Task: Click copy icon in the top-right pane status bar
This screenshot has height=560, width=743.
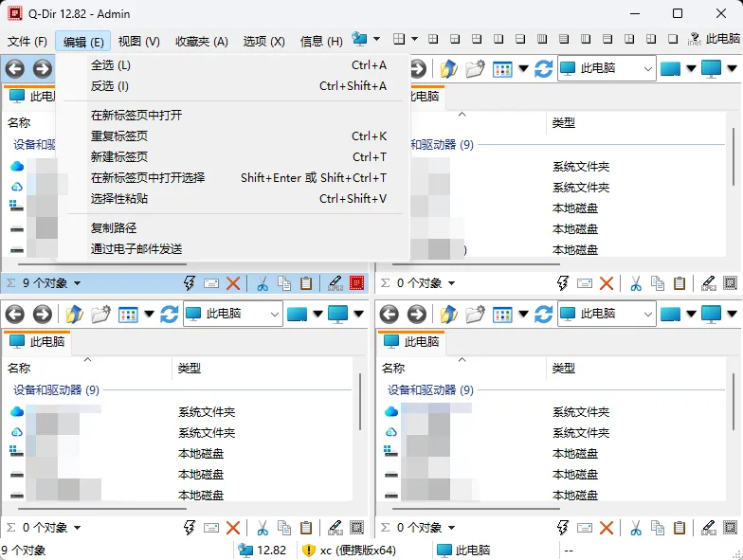Action: point(658,282)
